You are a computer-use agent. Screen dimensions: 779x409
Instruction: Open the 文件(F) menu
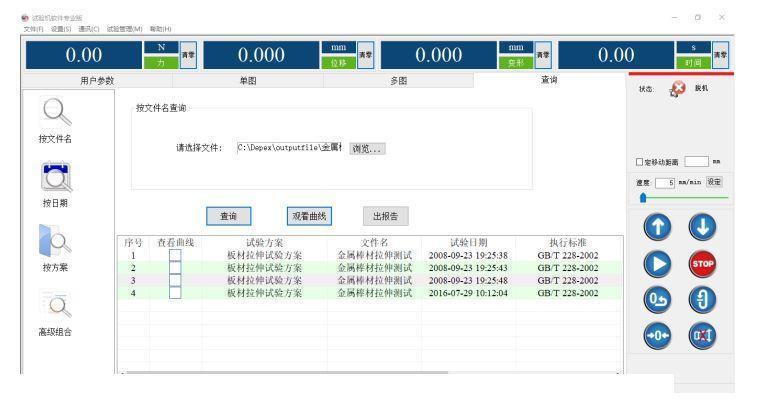33,29
